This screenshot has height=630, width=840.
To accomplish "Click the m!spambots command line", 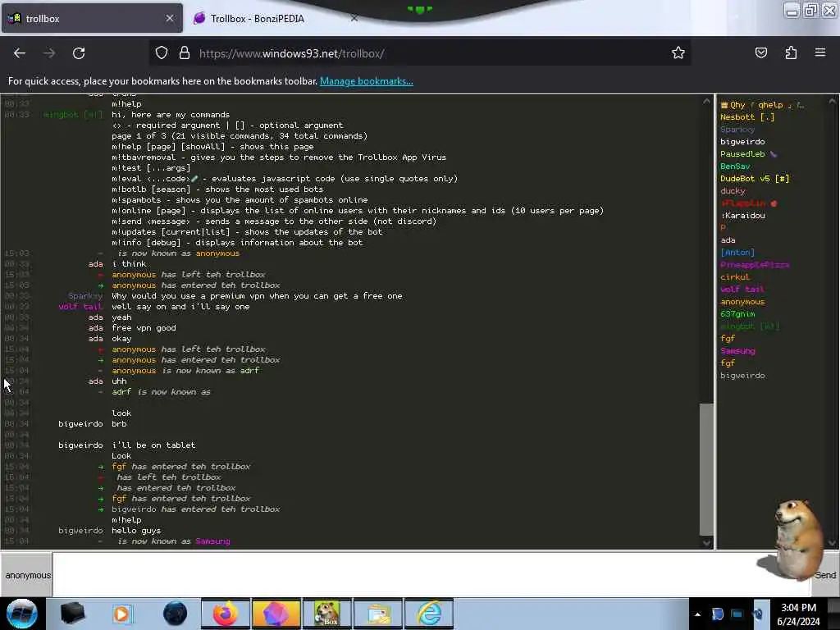I will tap(240, 200).
